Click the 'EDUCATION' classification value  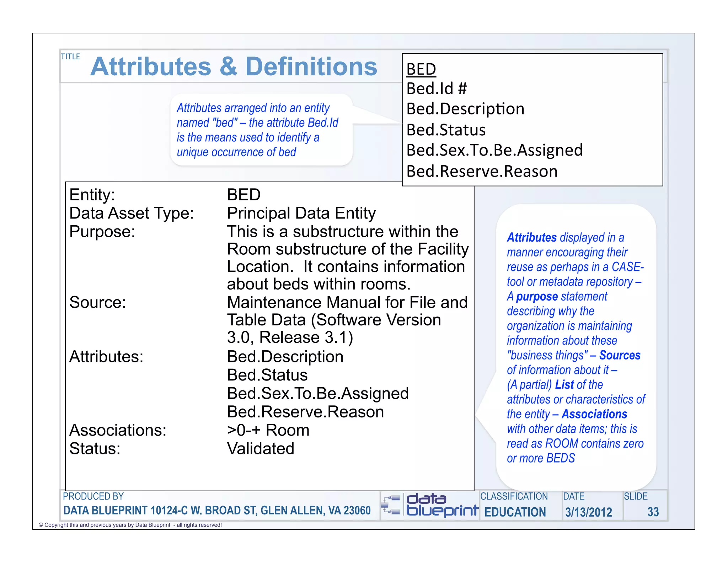[515, 512]
